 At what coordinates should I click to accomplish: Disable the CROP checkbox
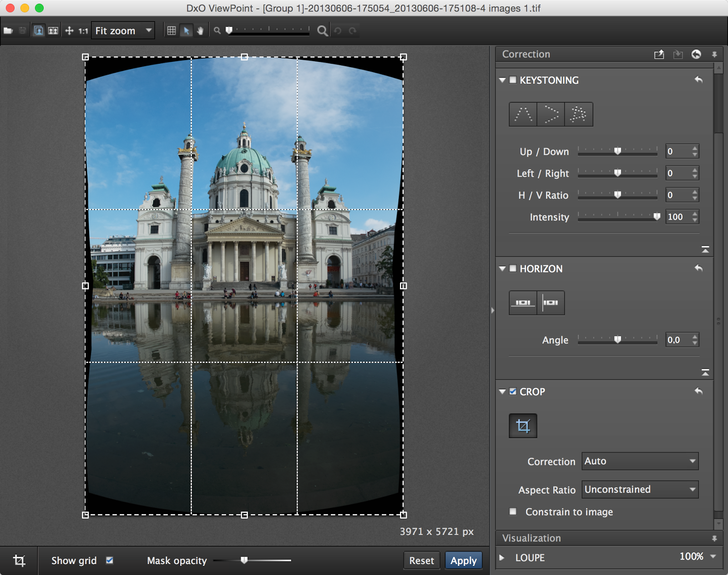pyautogui.click(x=513, y=392)
